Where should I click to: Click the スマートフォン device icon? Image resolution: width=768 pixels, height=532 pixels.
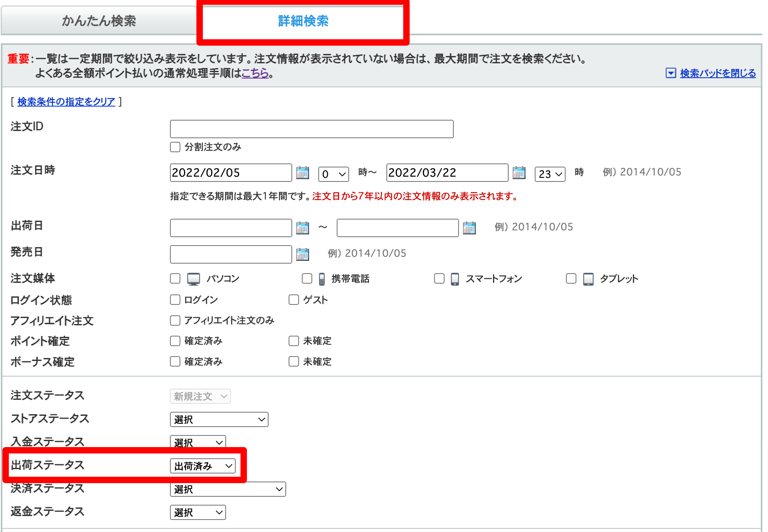coord(454,279)
